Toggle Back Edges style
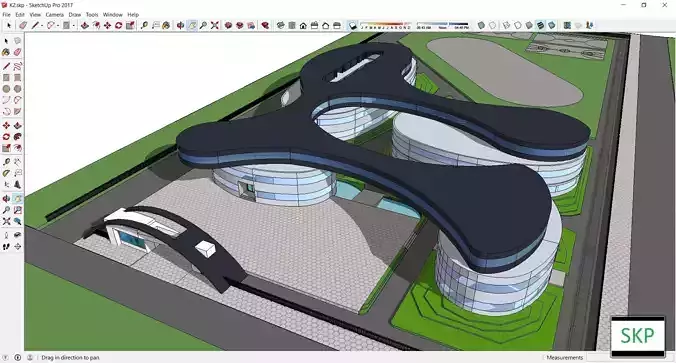Image resolution: width=676 pixels, height=363 pixels. point(493,26)
